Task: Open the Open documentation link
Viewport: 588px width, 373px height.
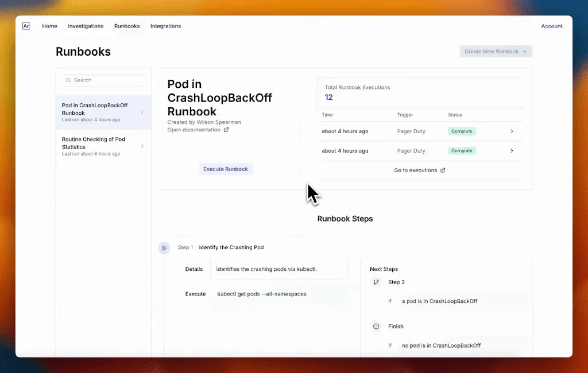Action: click(194, 130)
